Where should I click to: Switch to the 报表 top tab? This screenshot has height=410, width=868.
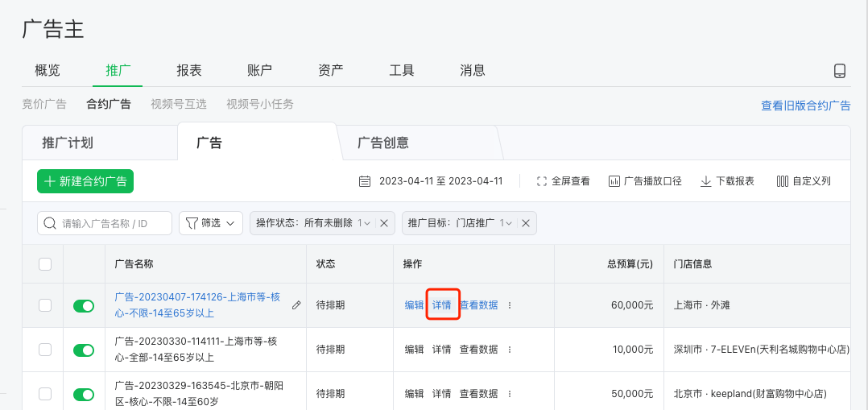tap(189, 71)
